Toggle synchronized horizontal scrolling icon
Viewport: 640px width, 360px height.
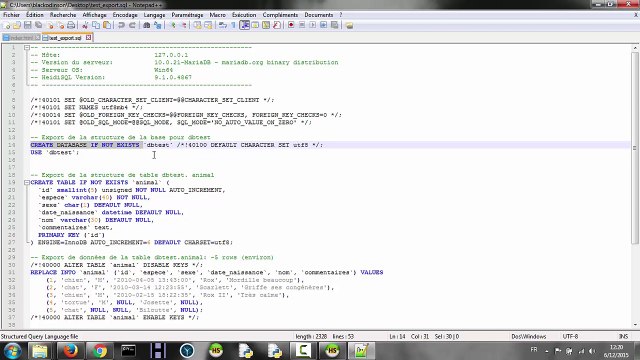pos(208,25)
